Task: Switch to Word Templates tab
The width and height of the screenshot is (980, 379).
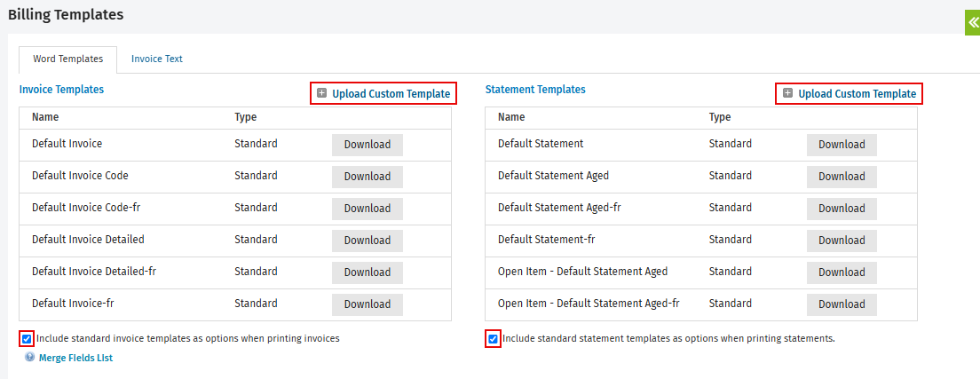Action: (x=68, y=59)
